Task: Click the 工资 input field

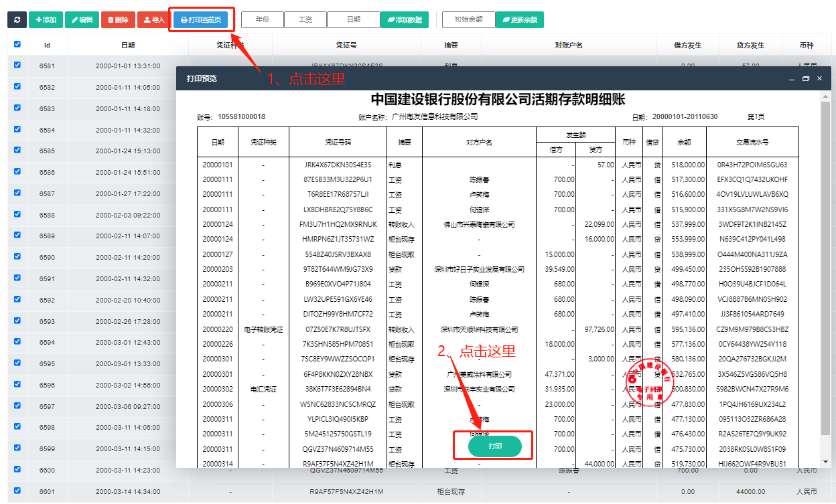Action: (305, 20)
